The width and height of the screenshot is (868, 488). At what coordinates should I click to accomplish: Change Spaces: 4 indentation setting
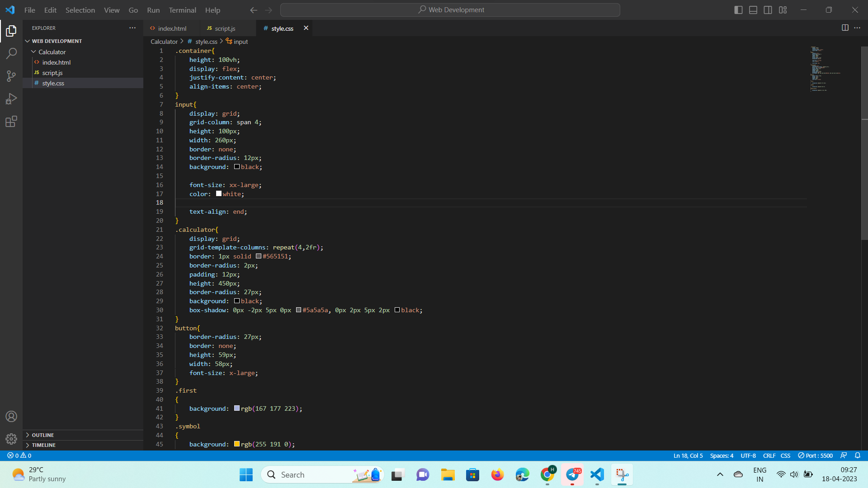click(x=722, y=455)
